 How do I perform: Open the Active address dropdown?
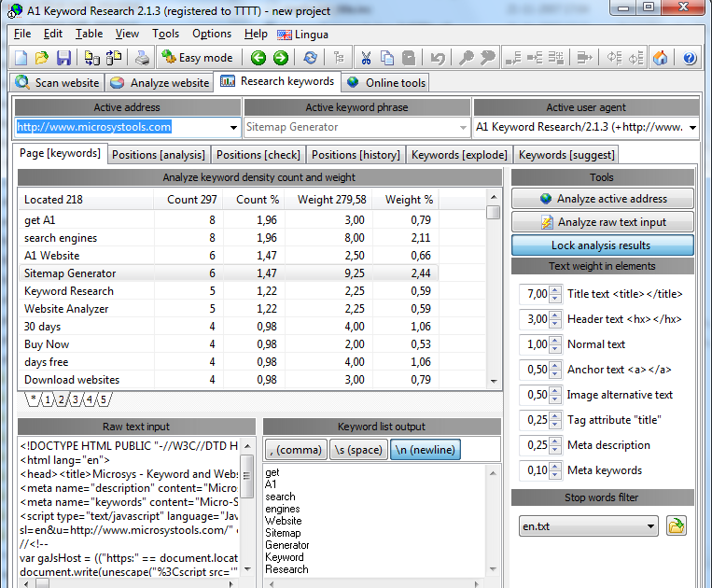tap(232, 127)
